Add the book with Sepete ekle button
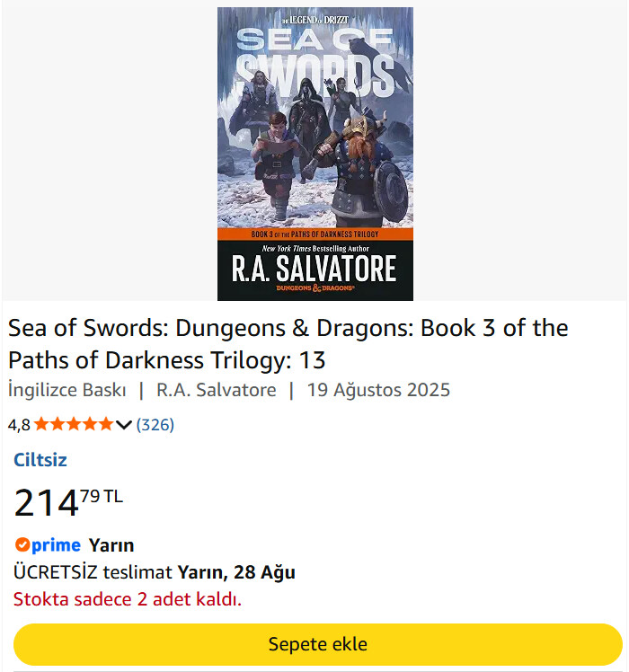The height and width of the screenshot is (672, 629). 318,644
